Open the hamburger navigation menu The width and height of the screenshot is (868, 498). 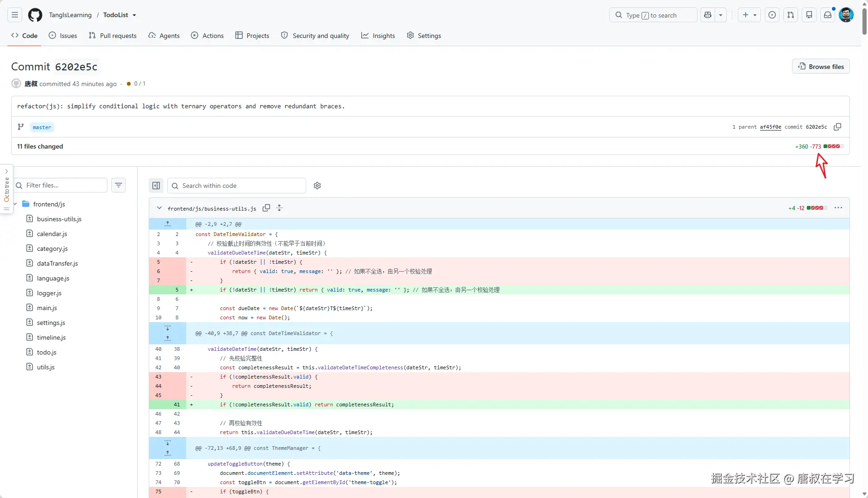(x=15, y=15)
